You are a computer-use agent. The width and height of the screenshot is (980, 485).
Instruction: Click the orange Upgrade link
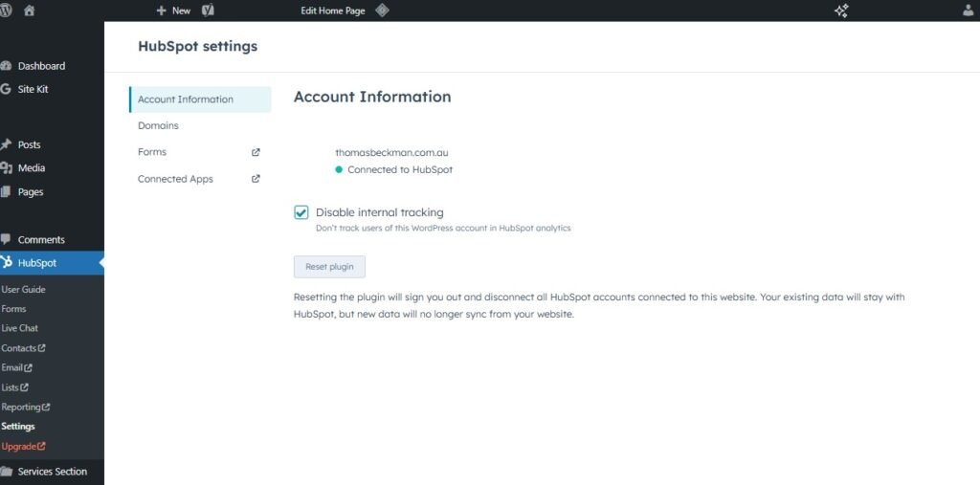(23, 446)
